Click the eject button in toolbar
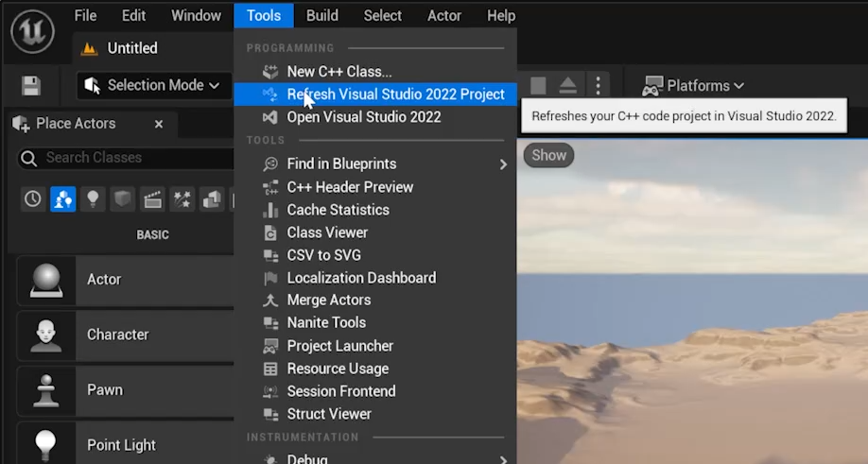The height and width of the screenshot is (464, 868). (x=568, y=86)
